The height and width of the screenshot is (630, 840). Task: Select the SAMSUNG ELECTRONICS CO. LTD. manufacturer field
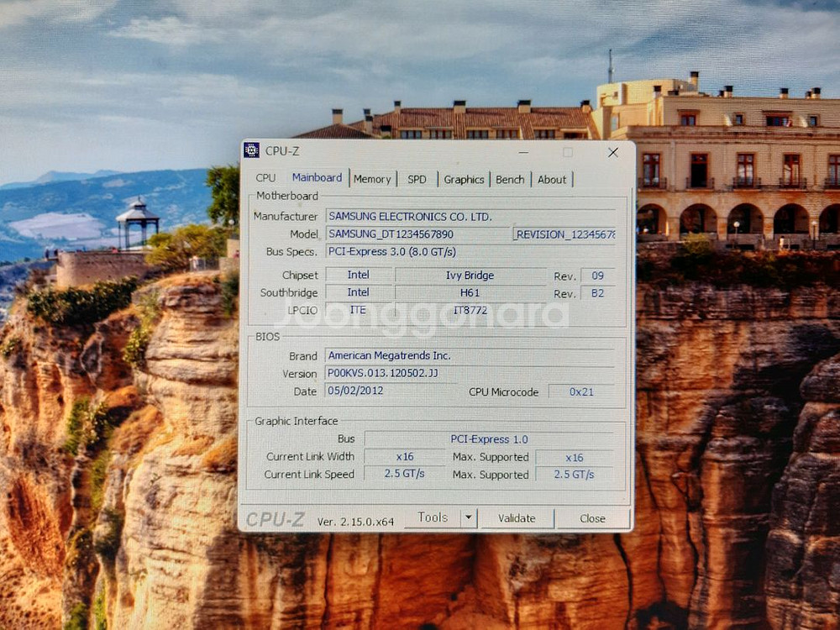(470, 217)
